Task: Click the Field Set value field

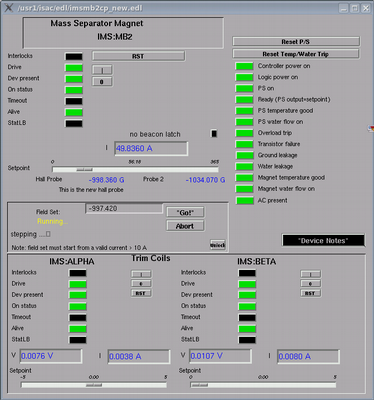Action: click(x=124, y=209)
